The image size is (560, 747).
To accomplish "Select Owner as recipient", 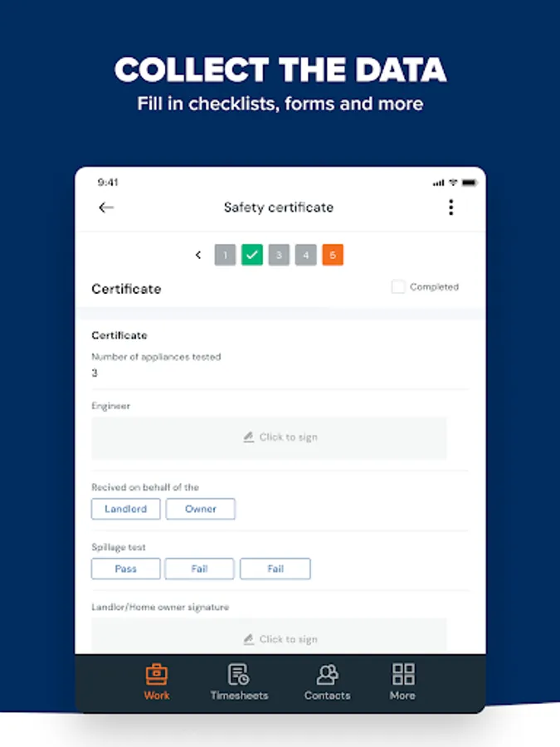I will point(201,509).
